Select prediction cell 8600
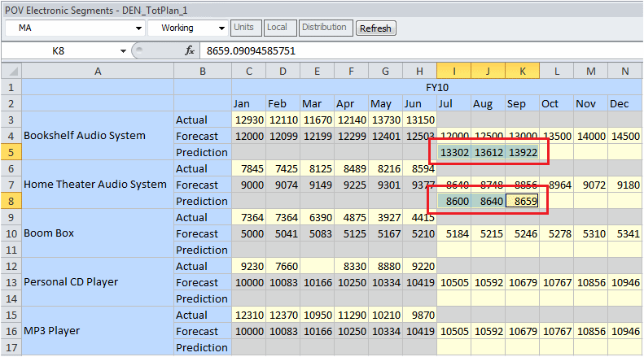644x357 pixels. pos(453,201)
